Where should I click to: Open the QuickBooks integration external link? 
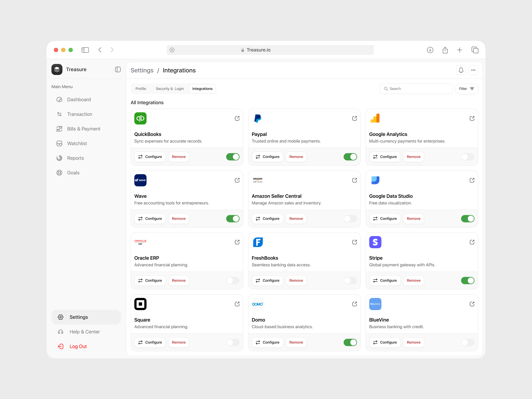237,118
